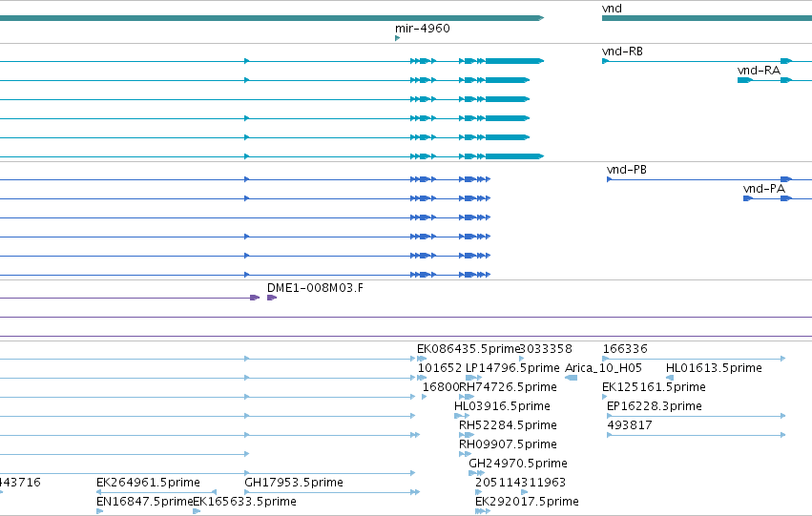
Task: Click the RH52284.5prime label
Action: point(508,425)
